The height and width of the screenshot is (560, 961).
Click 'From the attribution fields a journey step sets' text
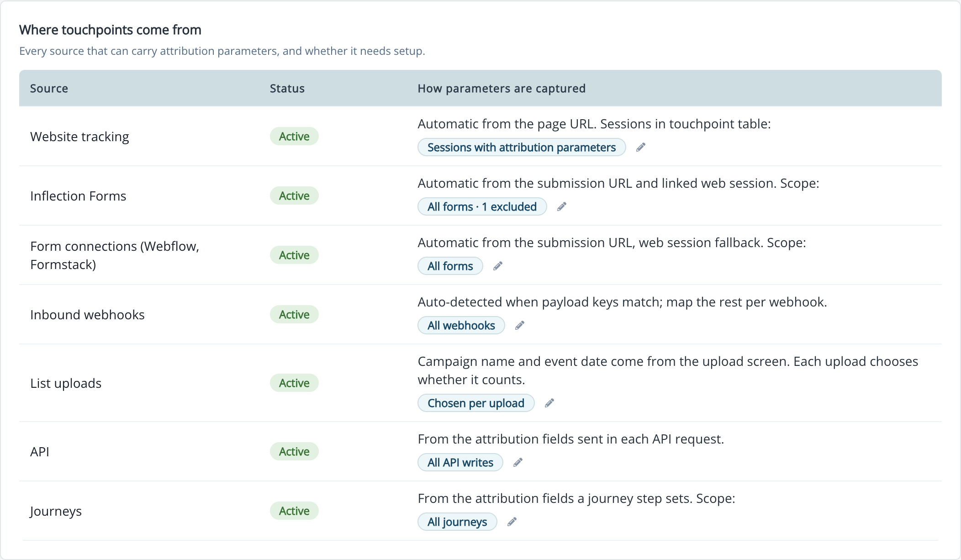[576, 498]
